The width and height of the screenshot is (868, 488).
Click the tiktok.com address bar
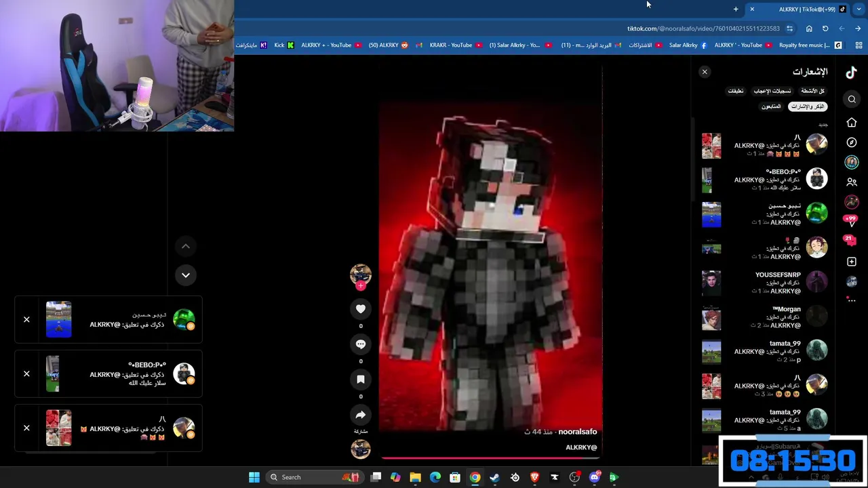click(x=703, y=28)
